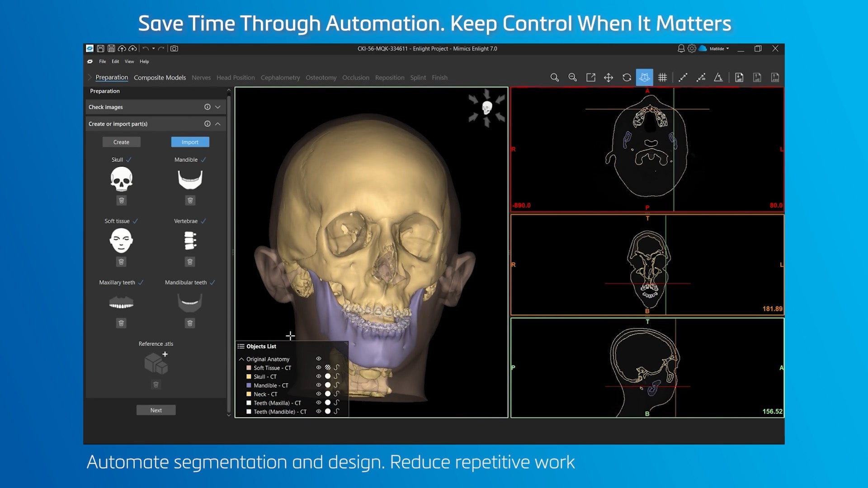Open the View menu

tap(129, 61)
